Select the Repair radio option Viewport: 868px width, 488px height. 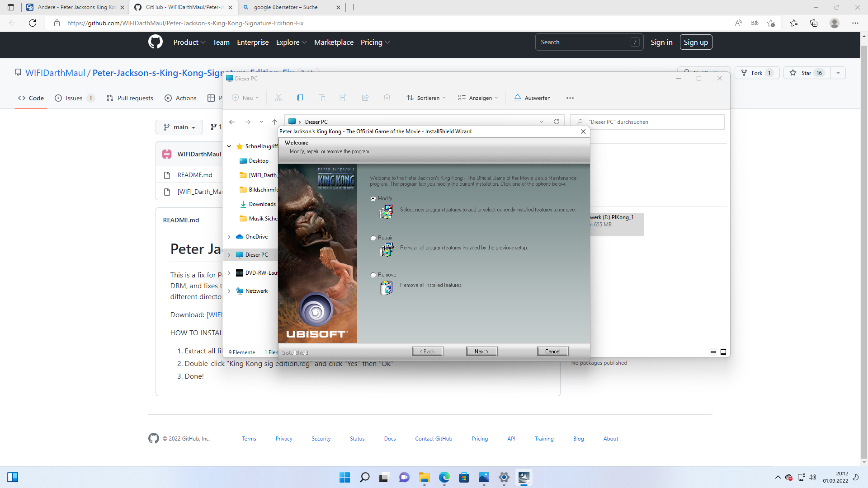click(x=373, y=238)
